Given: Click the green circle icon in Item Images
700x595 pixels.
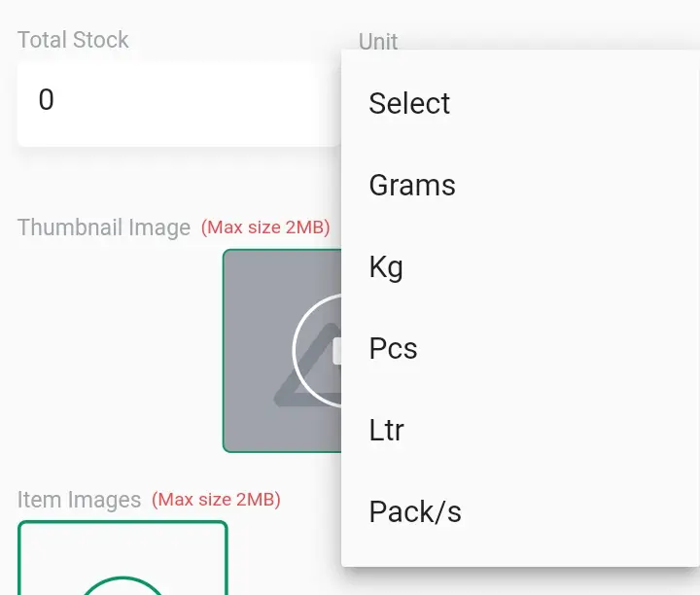Looking at the screenshot, I should tap(123, 585).
